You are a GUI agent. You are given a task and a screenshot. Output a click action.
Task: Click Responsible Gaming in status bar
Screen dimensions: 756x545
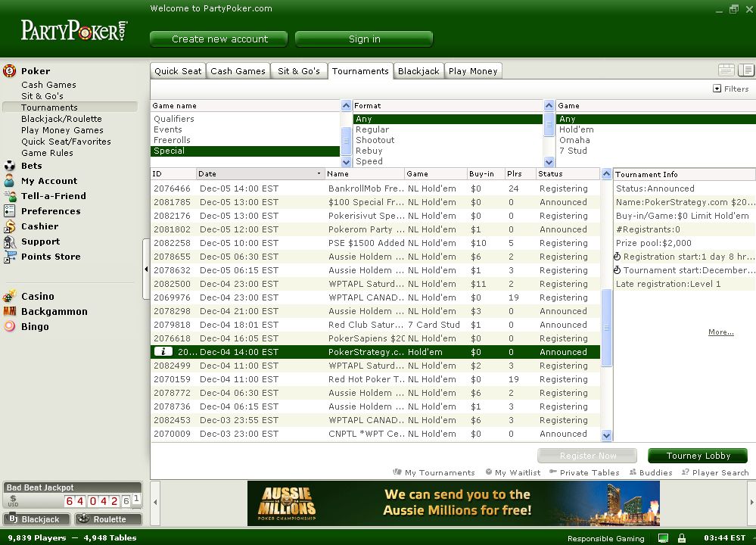point(605,538)
